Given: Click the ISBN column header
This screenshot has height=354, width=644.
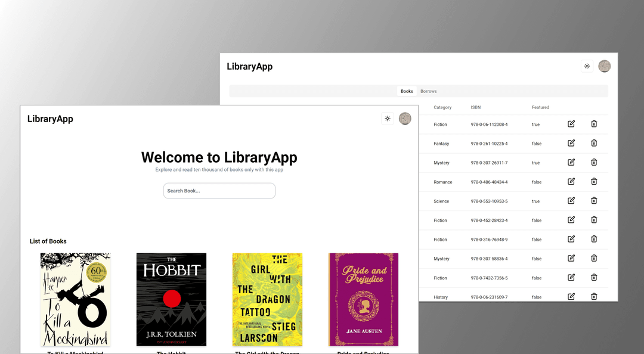Looking at the screenshot, I should click(476, 107).
